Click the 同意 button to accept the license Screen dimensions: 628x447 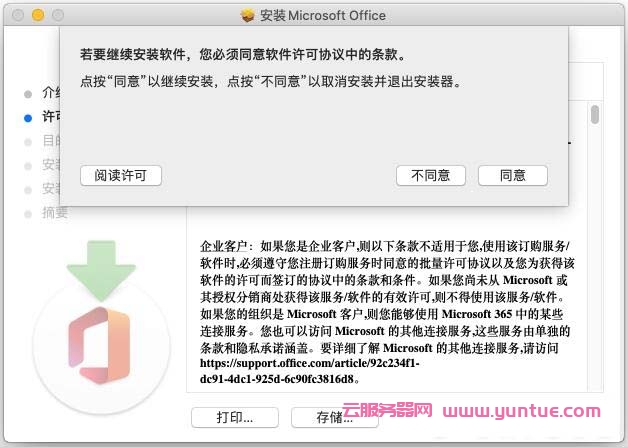(x=513, y=175)
